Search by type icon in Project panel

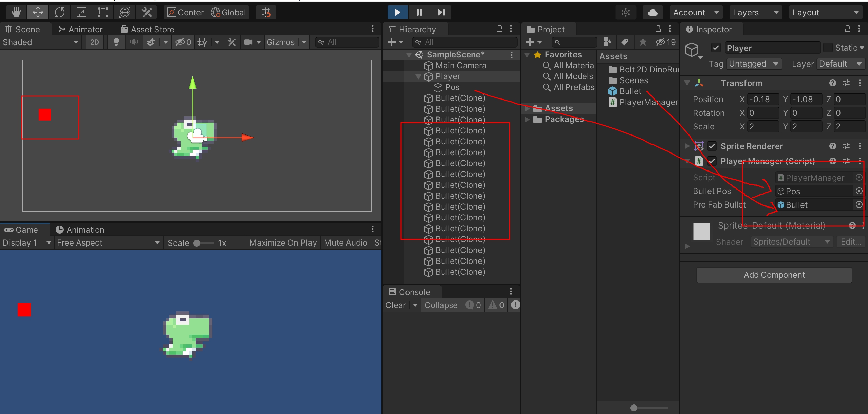(x=607, y=42)
